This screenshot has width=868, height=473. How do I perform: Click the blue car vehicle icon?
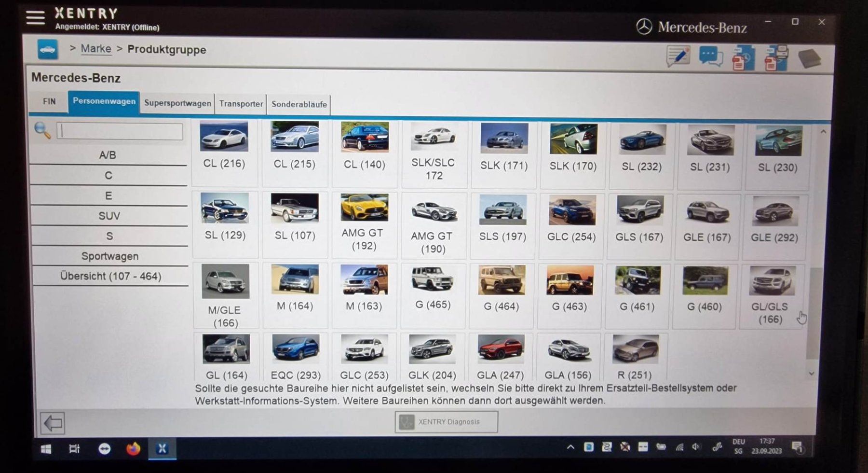pyautogui.click(x=48, y=49)
